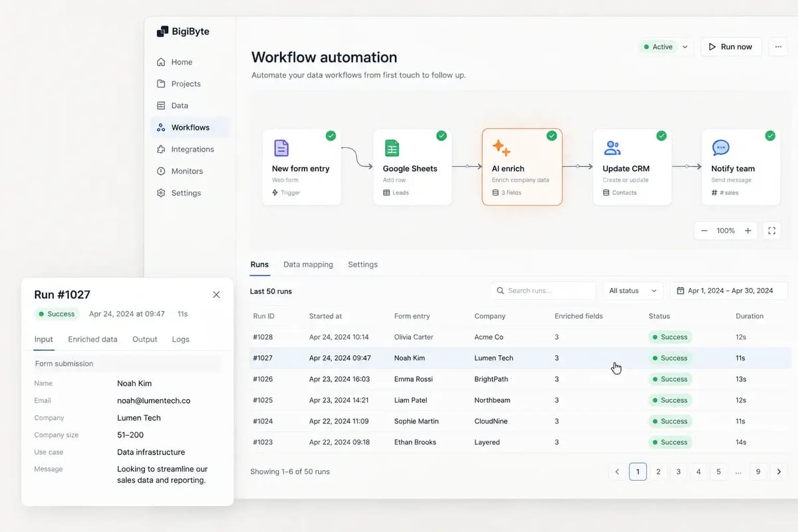Open the Apr 1 – Apr 30 date range picker

pos(729,291)
